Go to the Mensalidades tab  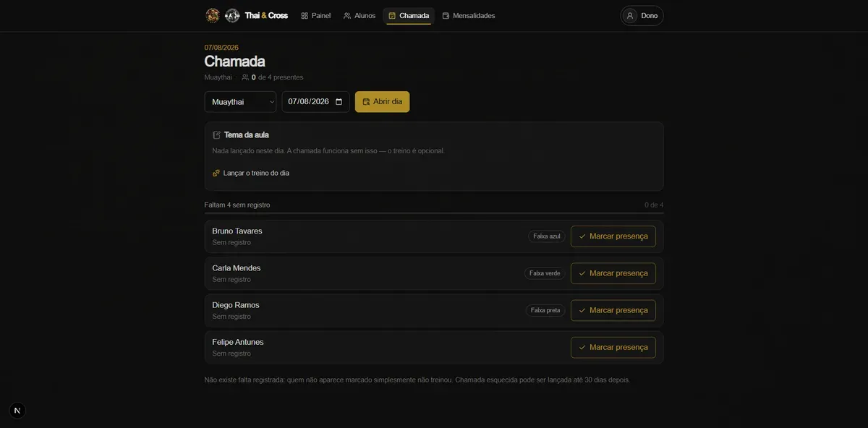coord(469,15)
